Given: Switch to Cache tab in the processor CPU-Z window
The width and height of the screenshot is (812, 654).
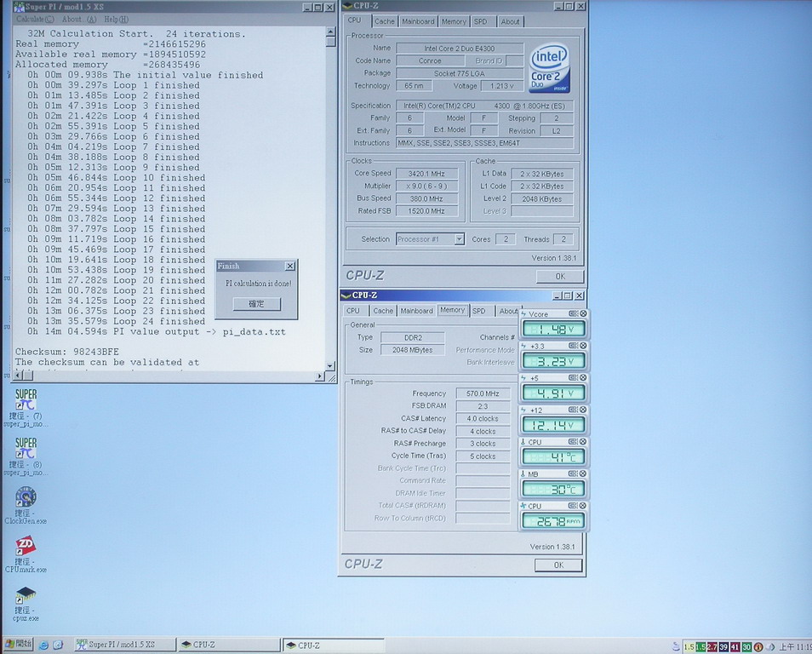Looking at the screenshot, I should click(384, 21).
